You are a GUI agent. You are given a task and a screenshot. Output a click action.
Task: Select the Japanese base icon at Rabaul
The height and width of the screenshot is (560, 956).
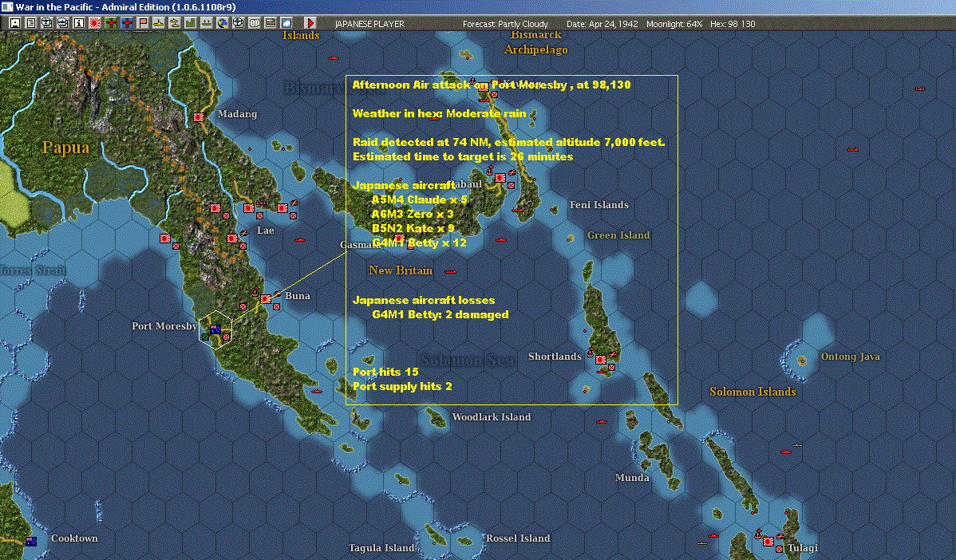point(500,177)
